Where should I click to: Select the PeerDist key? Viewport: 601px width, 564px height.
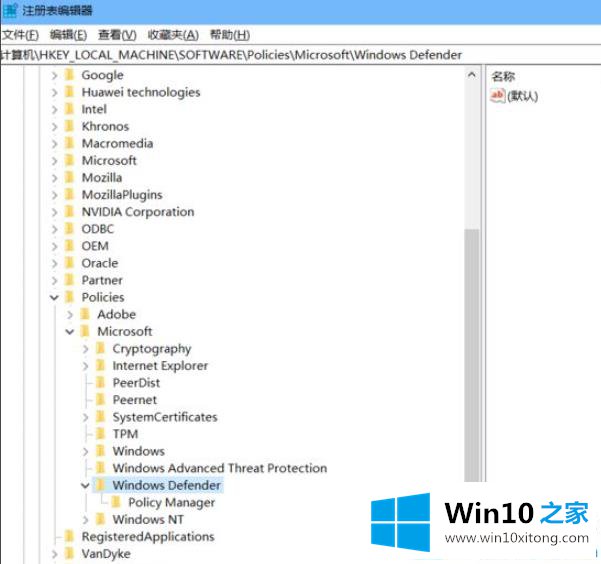136,383
